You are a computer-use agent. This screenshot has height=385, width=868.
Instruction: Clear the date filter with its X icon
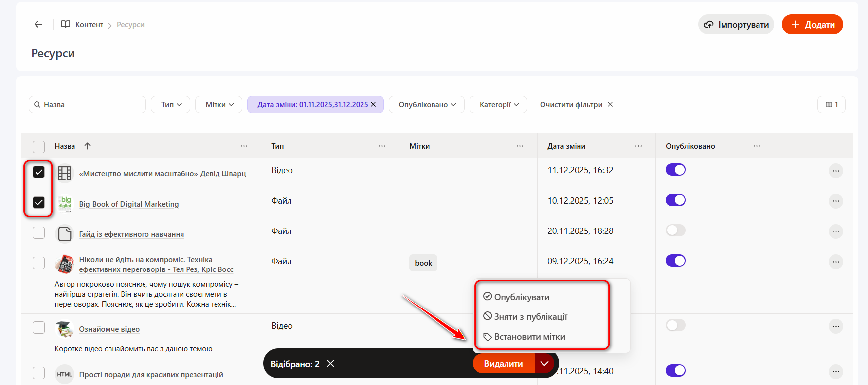pyautogui.click(x=374, y=104)
